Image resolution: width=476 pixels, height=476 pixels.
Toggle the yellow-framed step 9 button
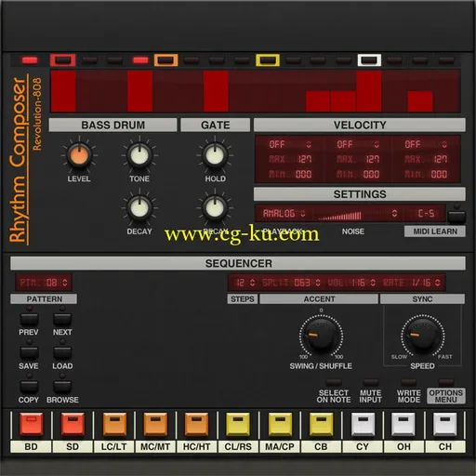pos(268,60)
